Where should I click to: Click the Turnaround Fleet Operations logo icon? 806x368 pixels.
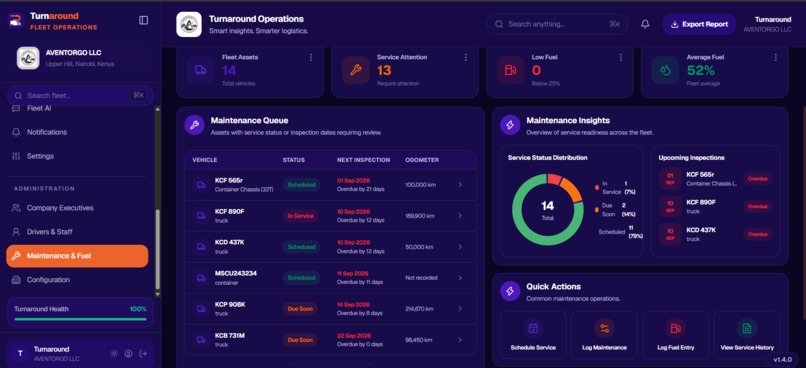(15, 21)
